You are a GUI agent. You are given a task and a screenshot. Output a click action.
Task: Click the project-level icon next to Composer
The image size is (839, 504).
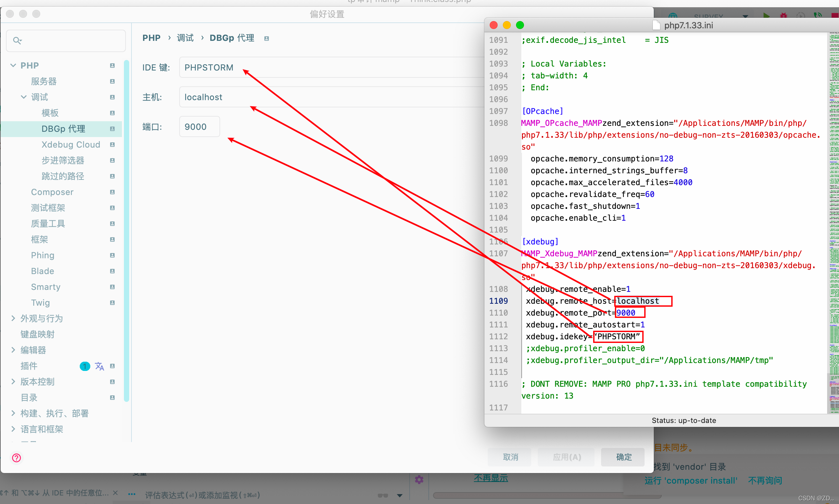pos(112,192)
